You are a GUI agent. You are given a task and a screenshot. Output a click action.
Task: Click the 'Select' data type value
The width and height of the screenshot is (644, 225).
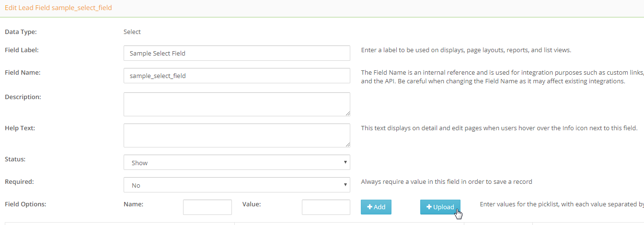coord(132,32)
